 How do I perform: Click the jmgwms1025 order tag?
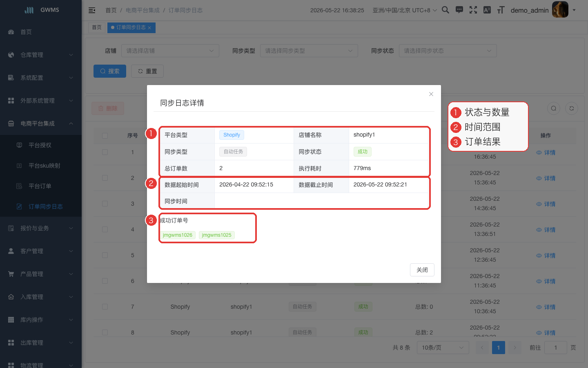[217, 235]
